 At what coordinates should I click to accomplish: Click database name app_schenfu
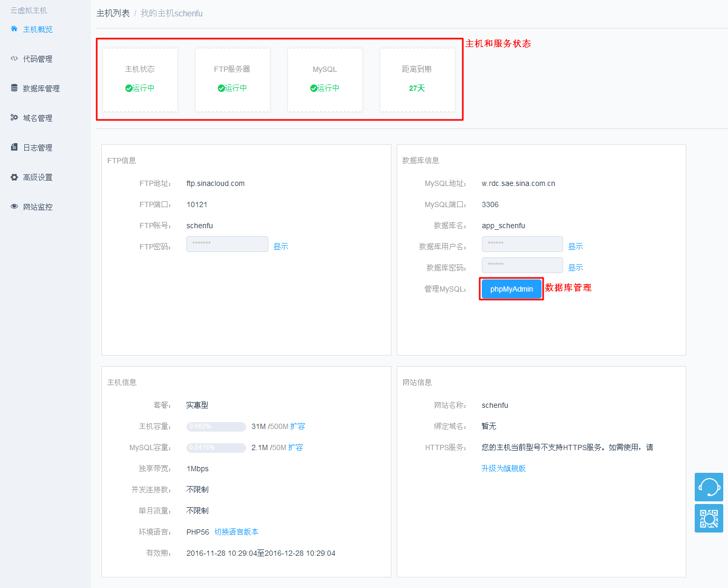pos(503,226)
